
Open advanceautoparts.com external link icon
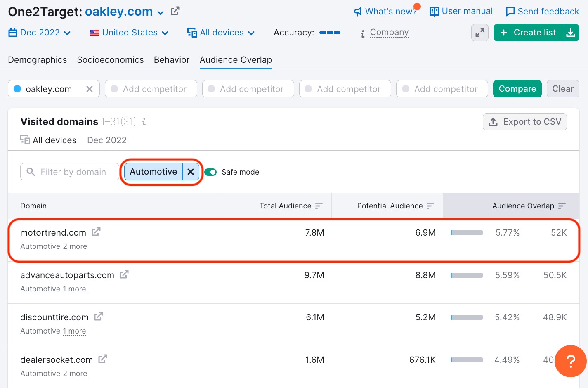(124, 274)
